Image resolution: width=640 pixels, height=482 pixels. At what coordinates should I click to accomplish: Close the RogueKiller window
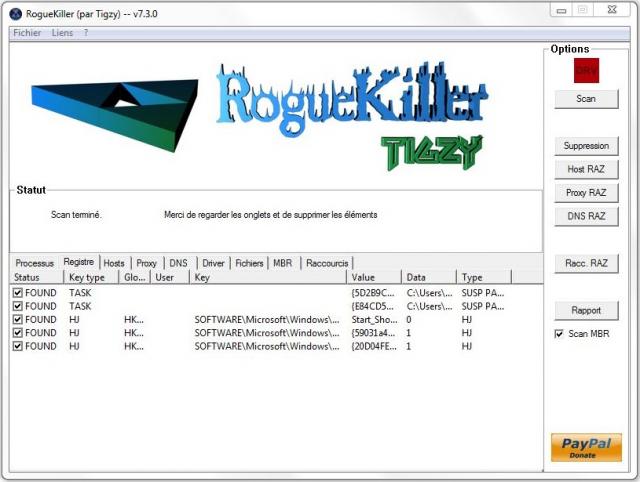pyautogui.click(x=612, y=10)
